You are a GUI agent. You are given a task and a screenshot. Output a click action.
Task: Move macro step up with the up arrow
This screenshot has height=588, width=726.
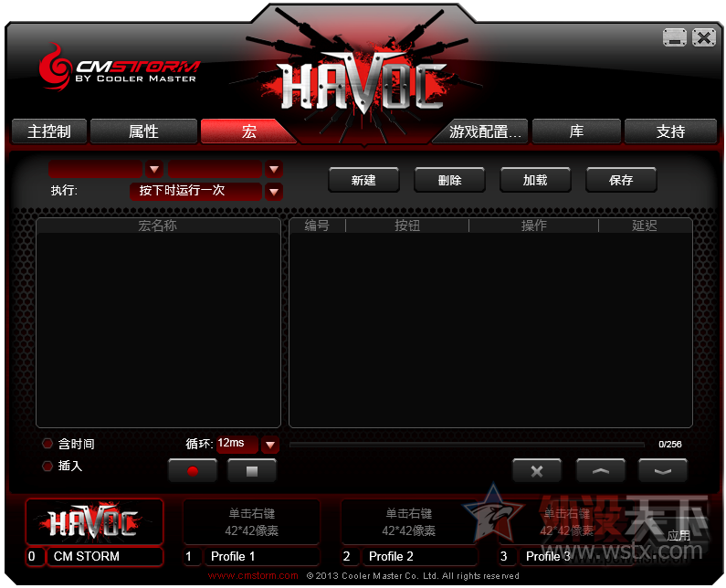click(x=600, y=471)
